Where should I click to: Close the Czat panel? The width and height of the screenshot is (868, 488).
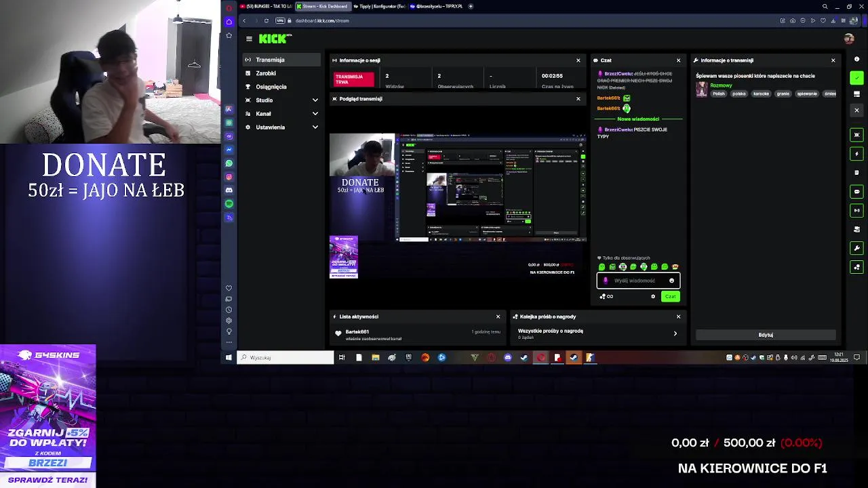click(678, 60)
